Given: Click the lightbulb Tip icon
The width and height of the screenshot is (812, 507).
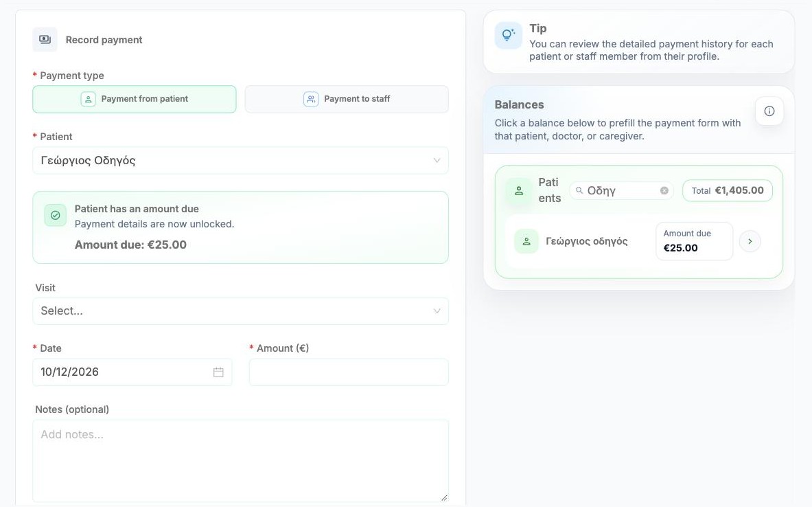Looking at the screenshot, I should 508,35.
